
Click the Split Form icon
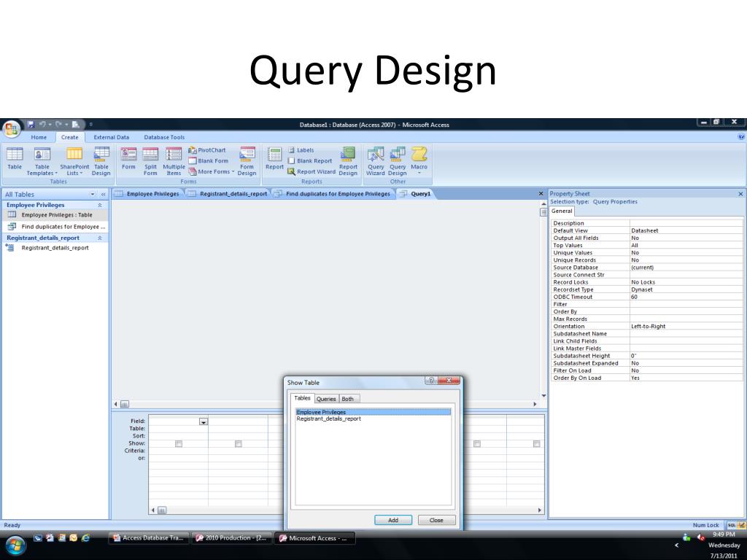click(x=150, y=161)
